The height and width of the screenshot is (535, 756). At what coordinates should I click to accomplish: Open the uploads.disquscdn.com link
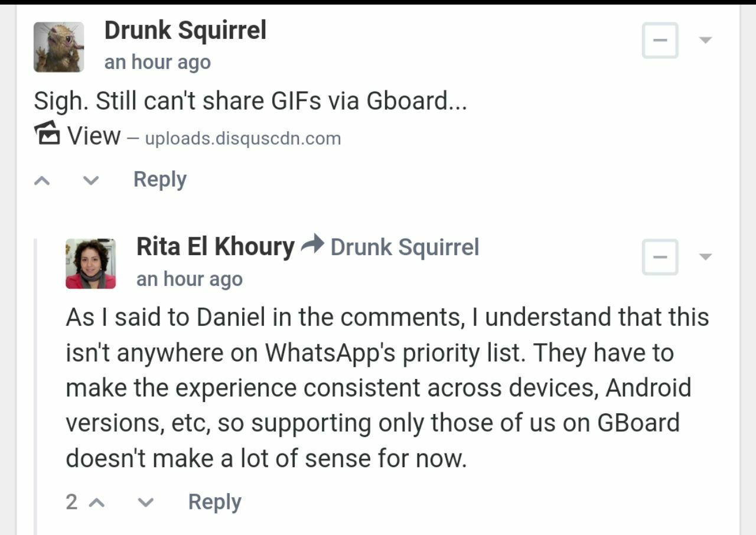243,139
